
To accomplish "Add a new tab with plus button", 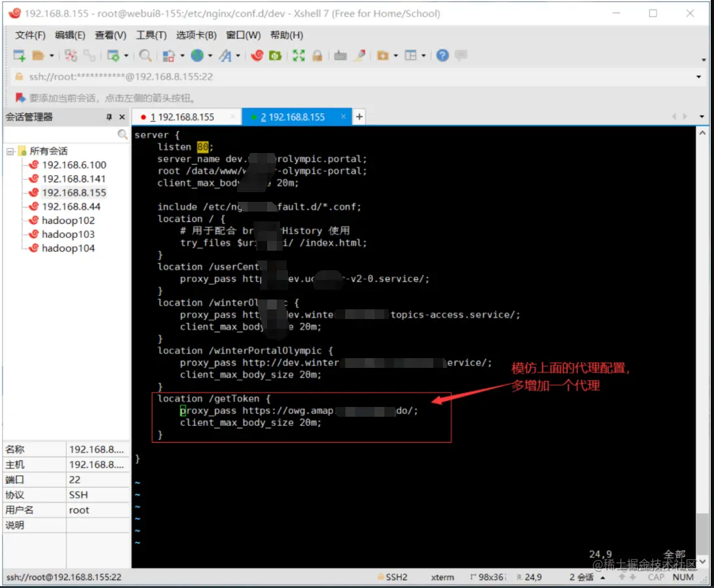I will coord(359,117).
